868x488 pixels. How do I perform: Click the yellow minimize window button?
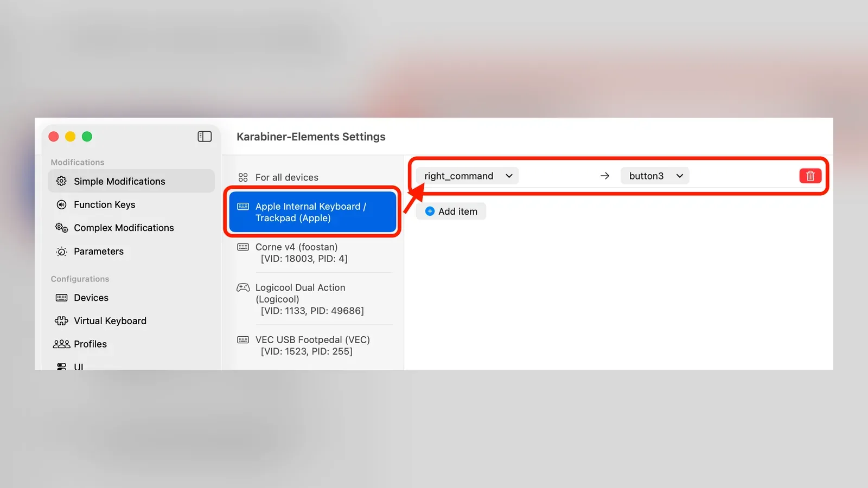click(x=70, y=137)
